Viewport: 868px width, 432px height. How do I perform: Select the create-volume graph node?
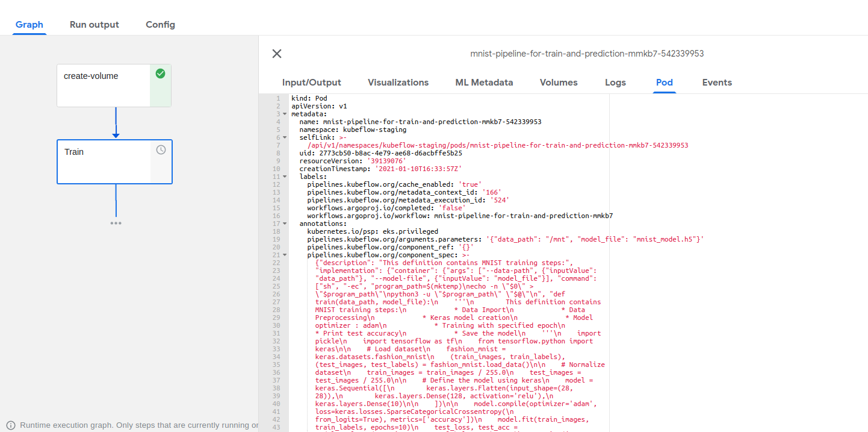[x=114, y=86]
